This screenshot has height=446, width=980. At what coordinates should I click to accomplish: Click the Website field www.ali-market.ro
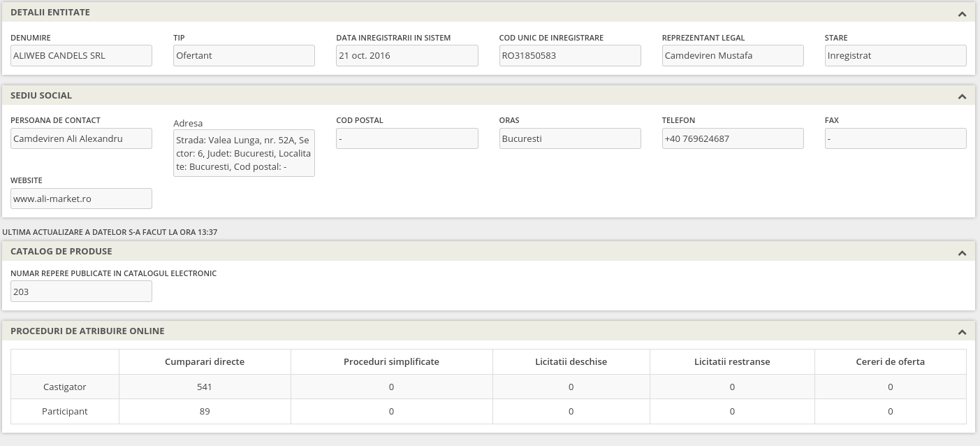click(81, 199)
